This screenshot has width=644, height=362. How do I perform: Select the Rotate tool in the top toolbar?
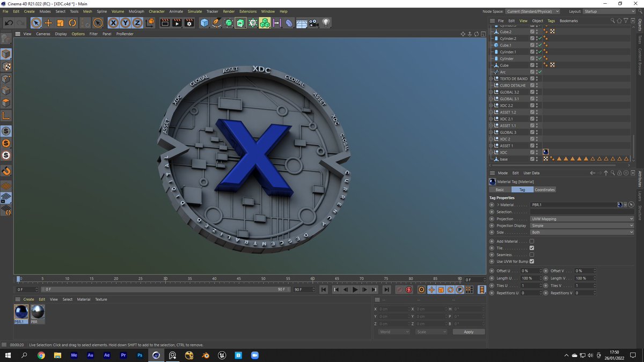[72, 23]
